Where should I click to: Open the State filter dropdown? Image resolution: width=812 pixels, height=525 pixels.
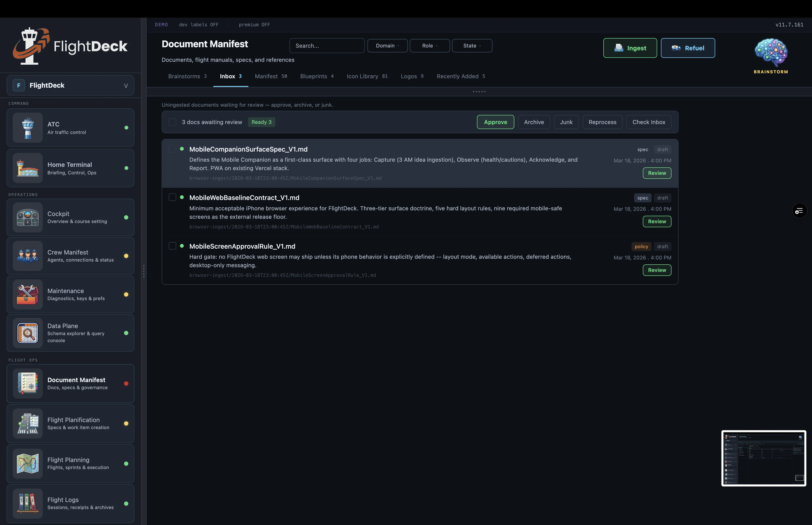[472, 45]
